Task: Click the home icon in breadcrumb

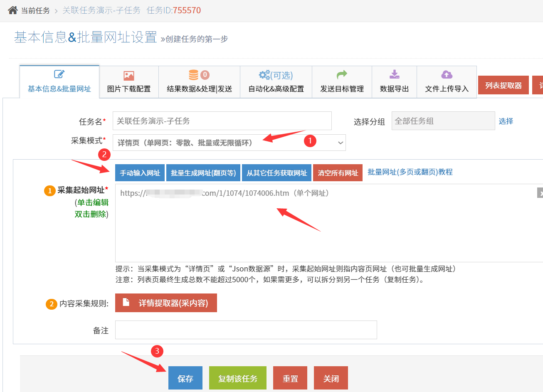Action: click(x=13, y=10)
